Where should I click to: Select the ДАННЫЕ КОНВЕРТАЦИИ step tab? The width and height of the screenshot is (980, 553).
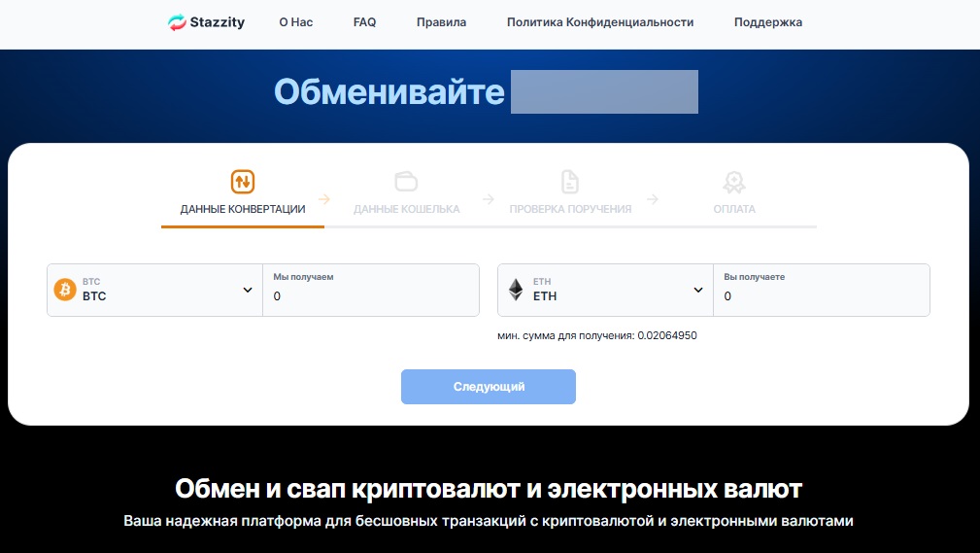243,209
